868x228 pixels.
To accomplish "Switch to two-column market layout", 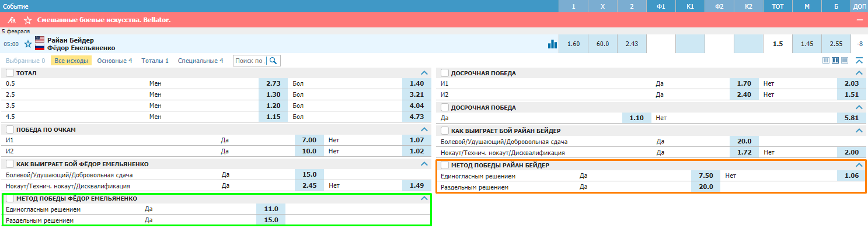I will (835, 60).
